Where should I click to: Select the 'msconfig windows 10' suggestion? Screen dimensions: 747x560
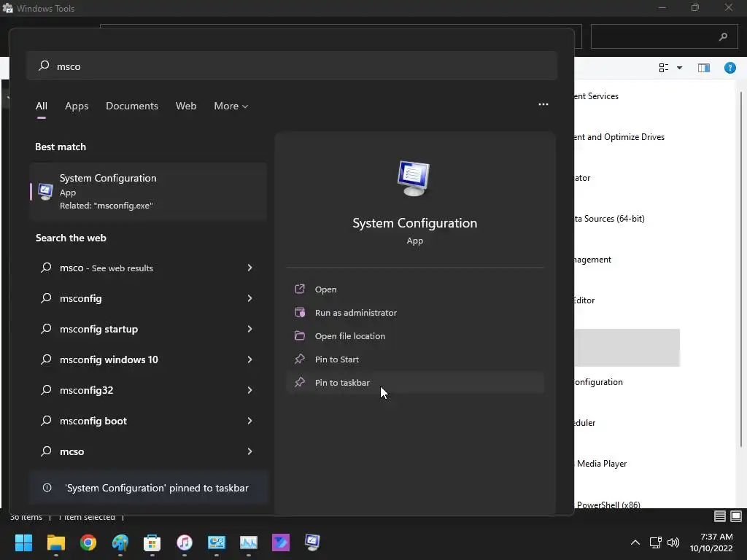(148, 359)
